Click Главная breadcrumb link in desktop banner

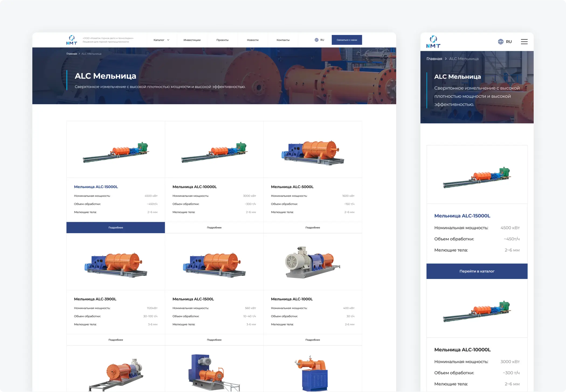tap(72, 54)
